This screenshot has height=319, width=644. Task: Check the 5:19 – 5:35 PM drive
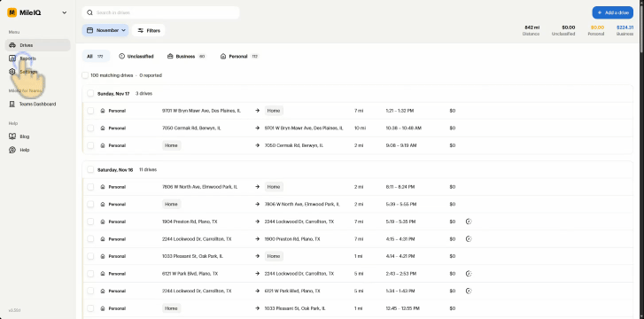[x=90, y=222]
